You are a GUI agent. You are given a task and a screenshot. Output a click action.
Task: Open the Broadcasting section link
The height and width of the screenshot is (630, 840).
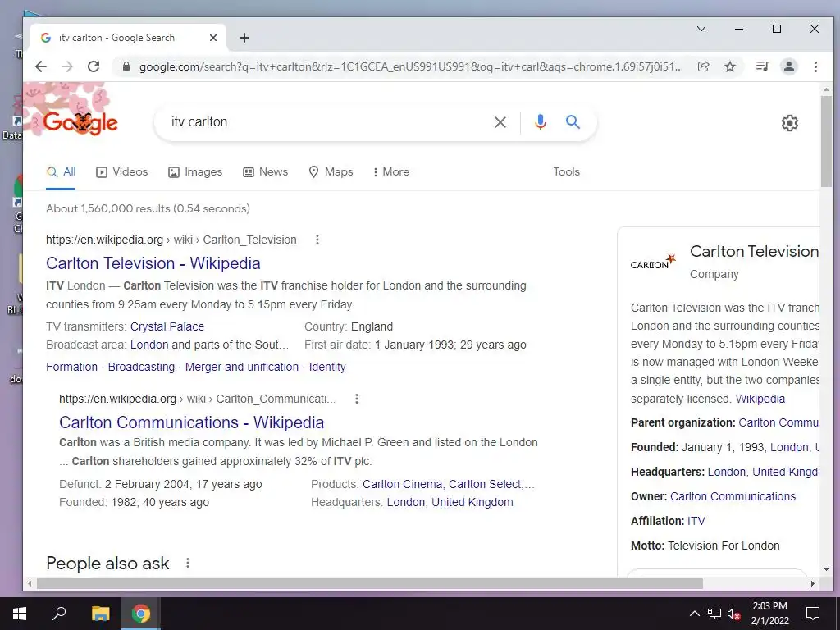[141, 367]
